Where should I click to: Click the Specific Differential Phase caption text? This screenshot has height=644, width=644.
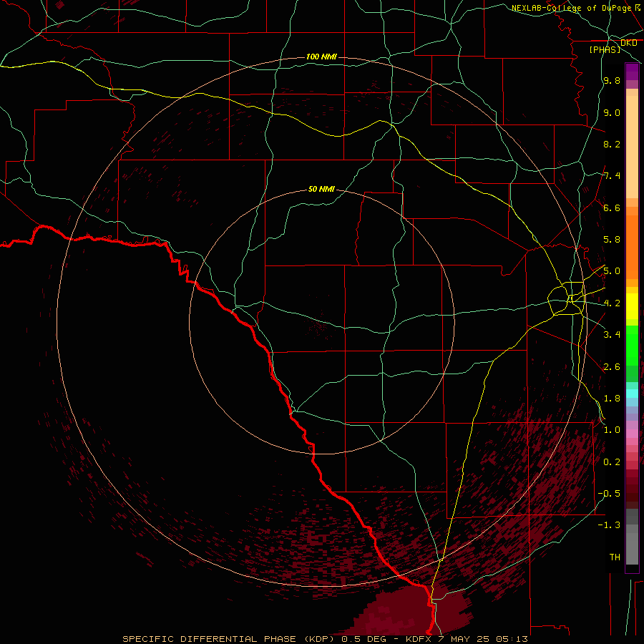point(325,639)
